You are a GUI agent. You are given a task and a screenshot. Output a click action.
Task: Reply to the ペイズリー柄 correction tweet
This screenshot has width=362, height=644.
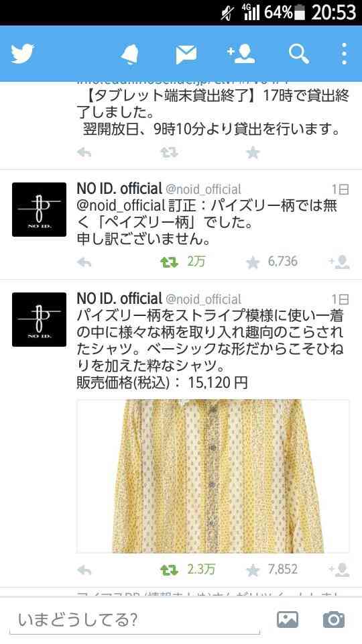pos(84,262)
